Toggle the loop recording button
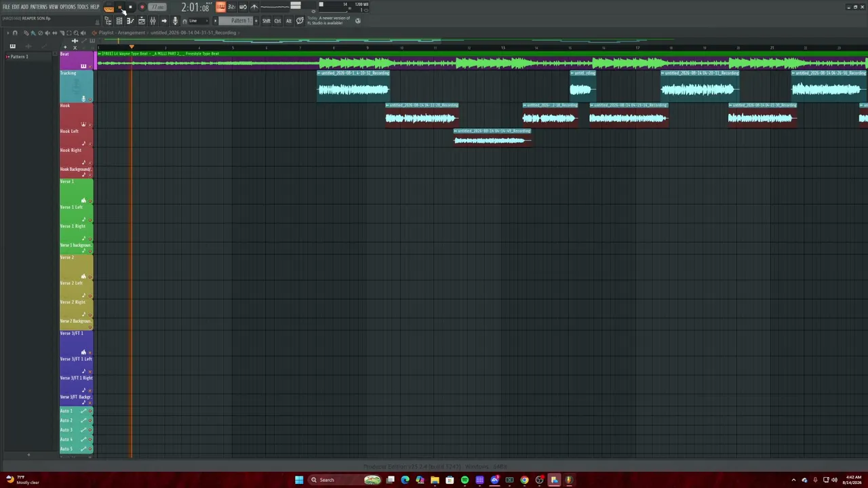Screen dimensions: 868x488 click(243, 7)
